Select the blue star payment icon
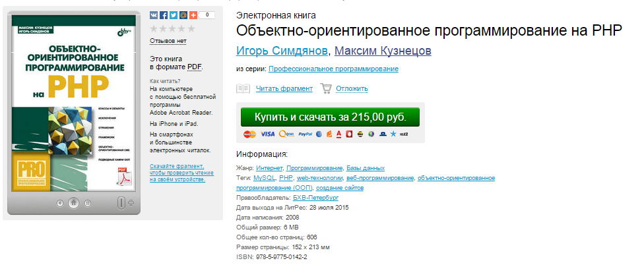This screenshot has width=644, height=269. click(x=393, y=134)
